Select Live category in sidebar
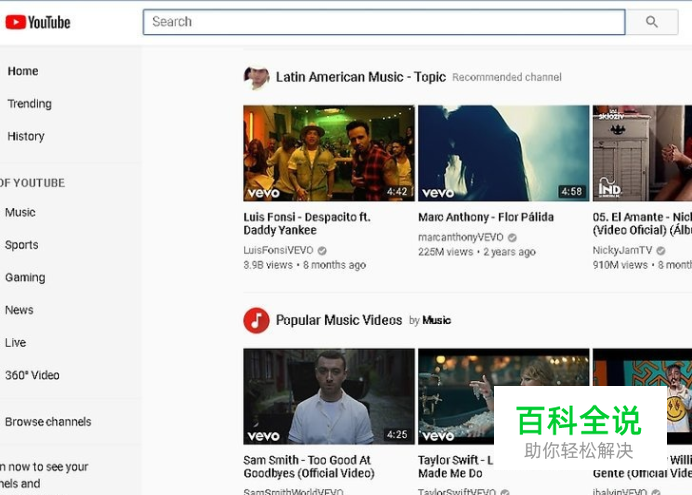Image resolution: width=692 pixels, height=495 pixels. pos(15,343)
